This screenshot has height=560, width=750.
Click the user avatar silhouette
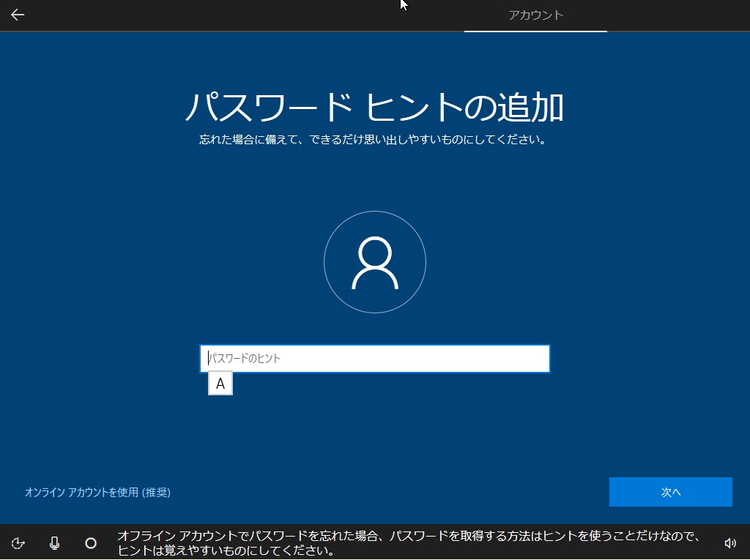pos(374,261)
